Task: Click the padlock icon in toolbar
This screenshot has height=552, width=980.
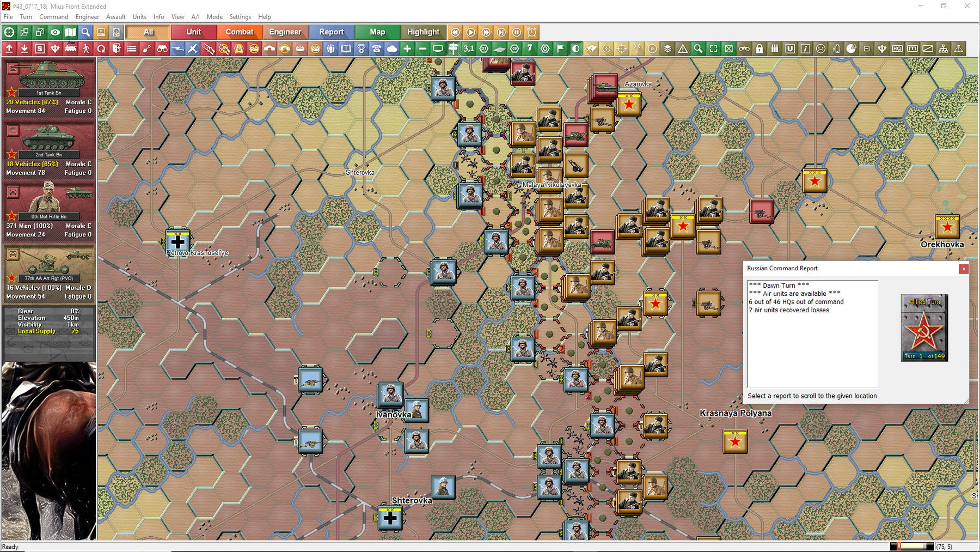Action: point(759,49)
